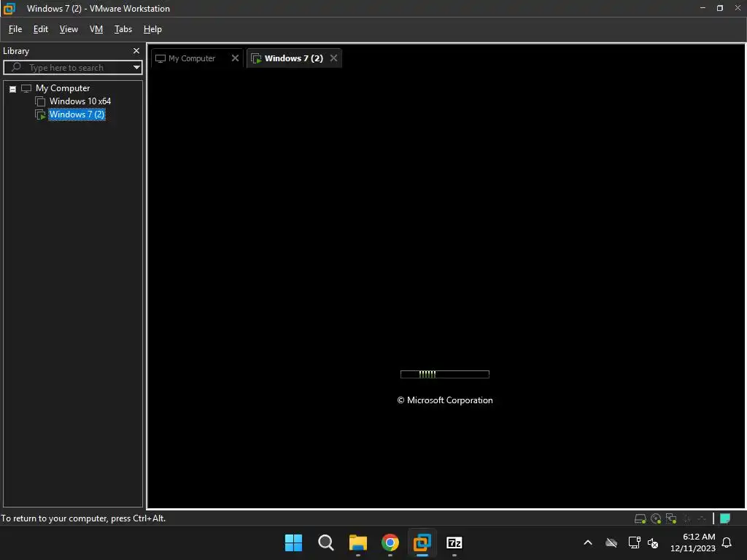This screenshot has width=747, height=560.
Task: Select Windows 10 x64 in the Library
Action: pyautogui.click(x=80, y=101)
